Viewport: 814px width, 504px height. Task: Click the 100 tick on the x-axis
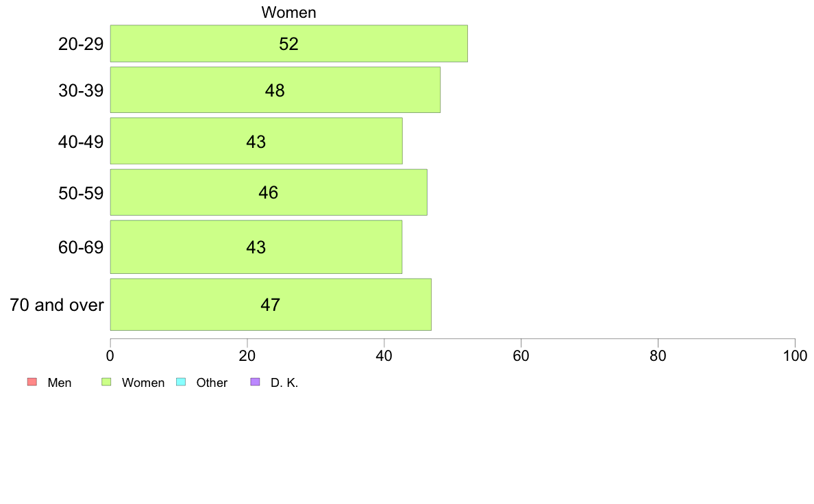[795, 355]
